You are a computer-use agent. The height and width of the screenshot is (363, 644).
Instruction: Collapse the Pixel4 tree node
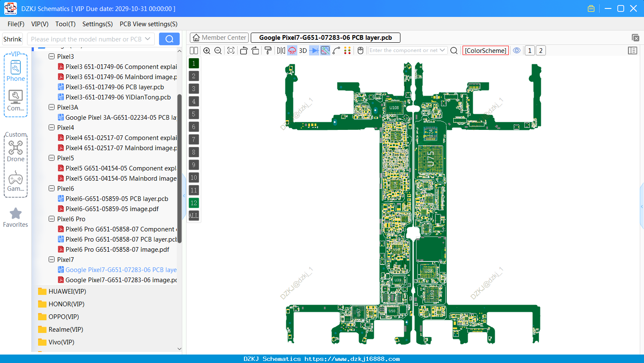coord(52,127)
